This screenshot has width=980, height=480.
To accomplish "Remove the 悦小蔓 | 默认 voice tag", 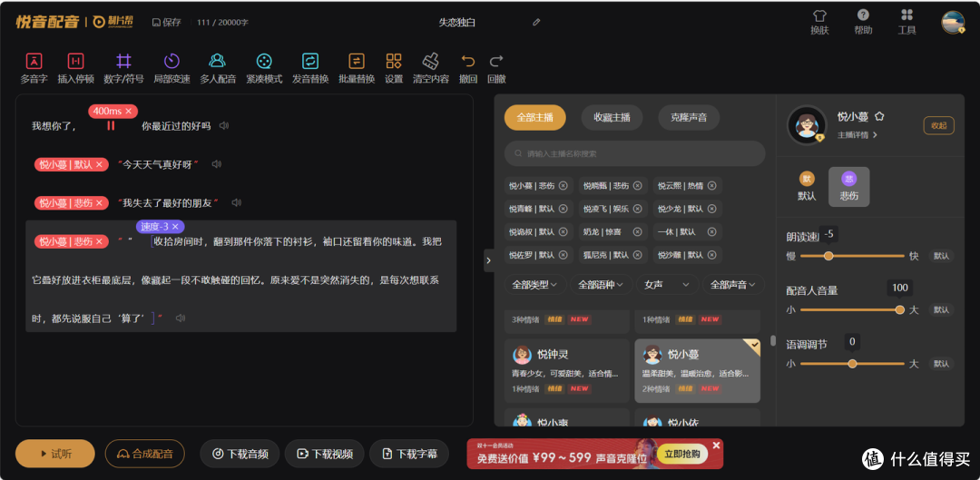I will tap(99, 164).
